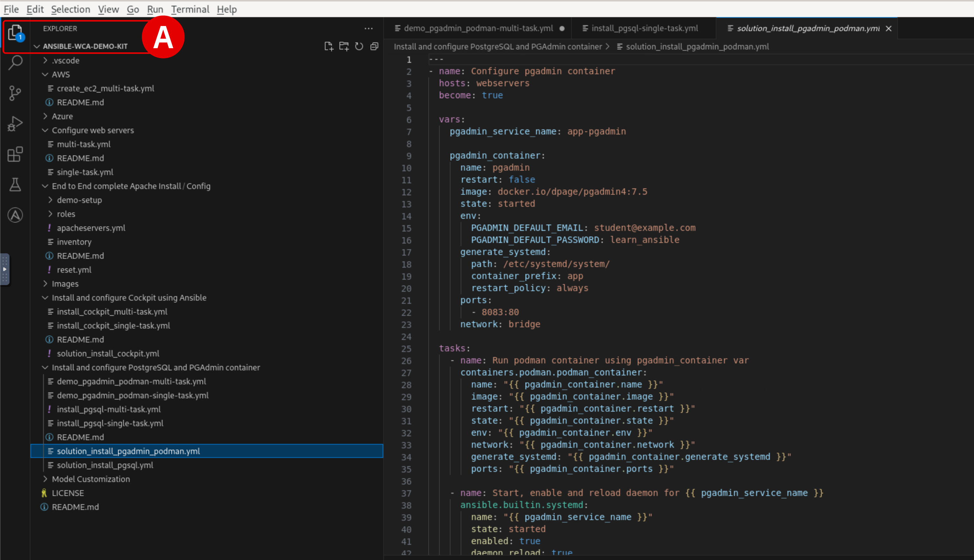The image size is (974, 560).
Task: Click the New Folder icon in Explorer
Action: pos(344,47)
